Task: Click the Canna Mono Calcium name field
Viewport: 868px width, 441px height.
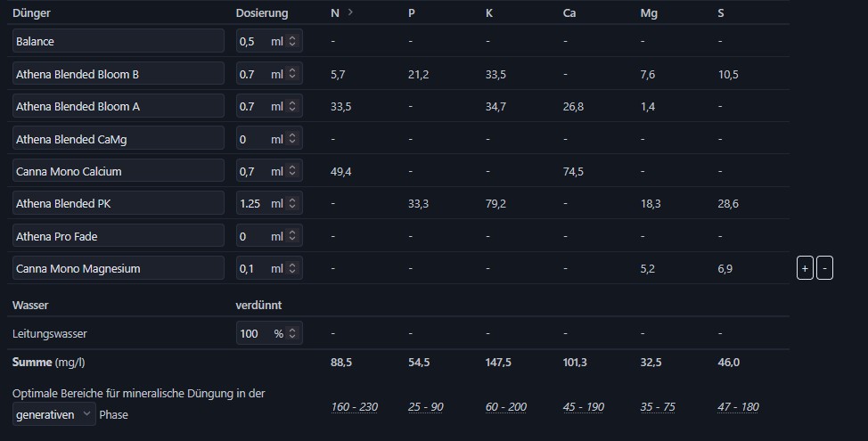Action: 119,171
